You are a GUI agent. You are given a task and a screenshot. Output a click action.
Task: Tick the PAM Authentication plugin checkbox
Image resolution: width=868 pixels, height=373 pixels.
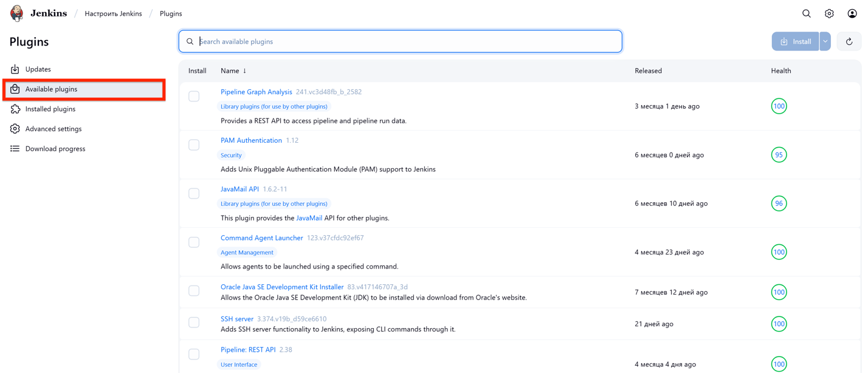tap(194, 145)
